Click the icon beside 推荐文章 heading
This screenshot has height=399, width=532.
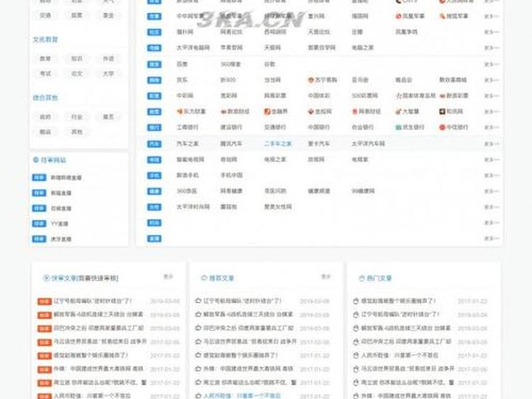click(x=204, y=278)
